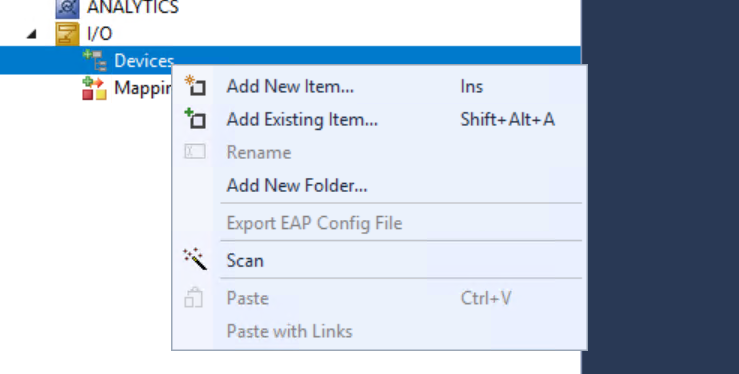This screenshot has width=739, height=374.
Task: Click the Devices tree icon
Action: coord(95,60)
